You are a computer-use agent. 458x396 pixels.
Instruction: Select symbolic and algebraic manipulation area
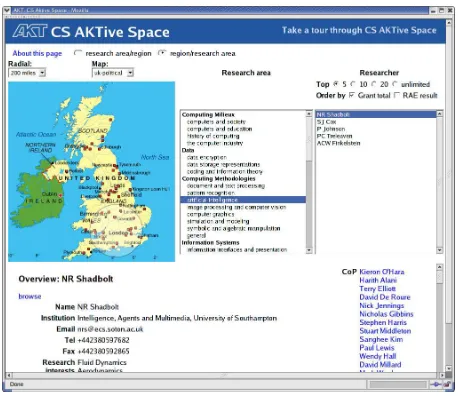[x=233, y=229]
